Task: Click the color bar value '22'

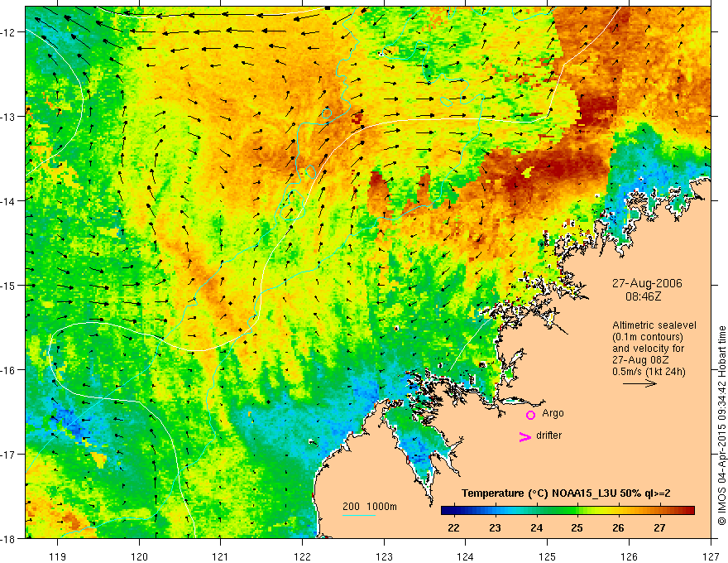Action: (453, 527)
